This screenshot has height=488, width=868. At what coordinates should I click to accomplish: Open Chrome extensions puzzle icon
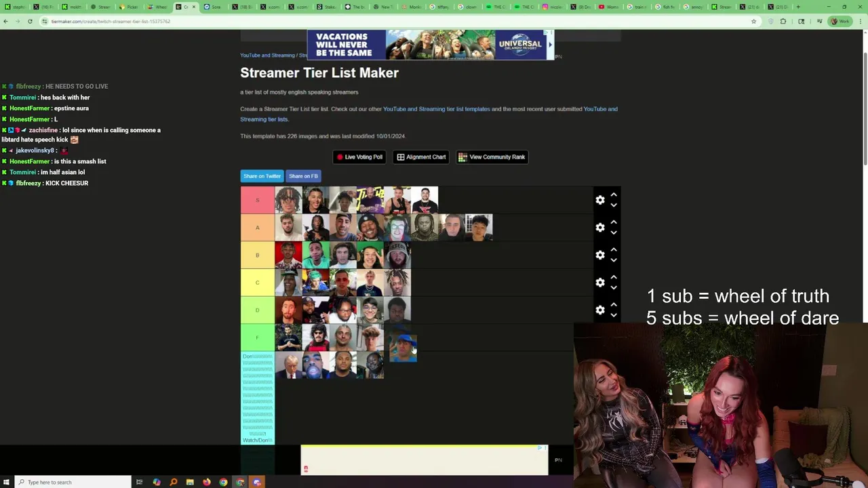[x=783, y=21]
